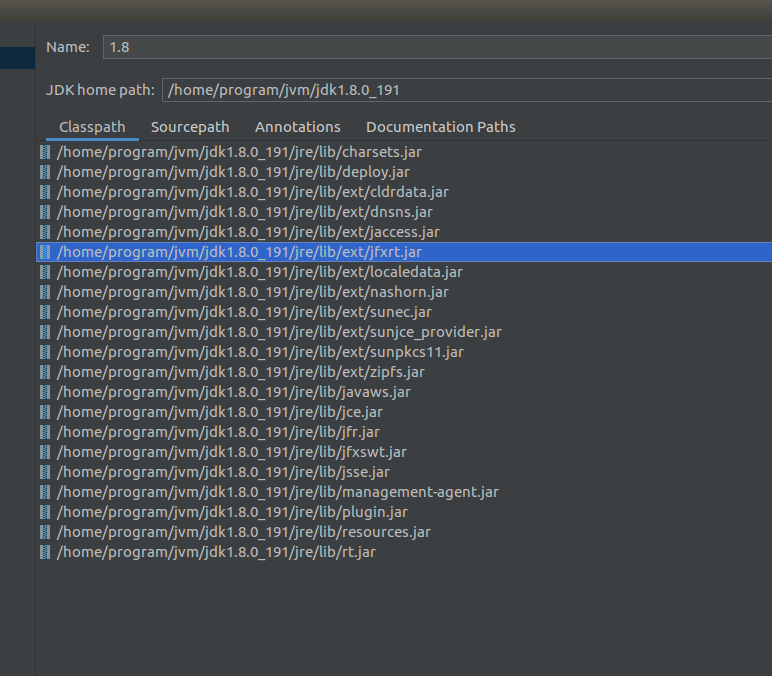Click the jar icon beside deploy.jar
The image size is (772, 676).
click(x=45, y=172)
